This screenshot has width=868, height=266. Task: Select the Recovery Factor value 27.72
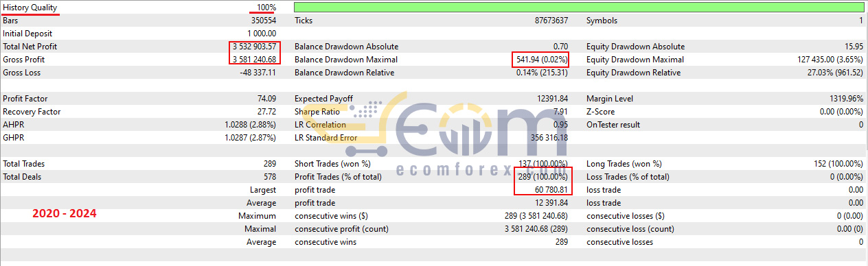tap(267, 112)
